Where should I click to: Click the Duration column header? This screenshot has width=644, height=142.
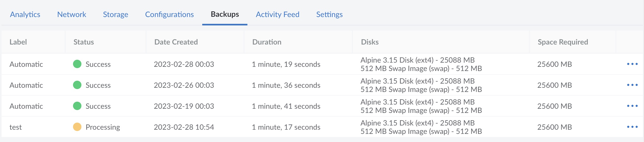pyautogui.click(x=267, y=42)
